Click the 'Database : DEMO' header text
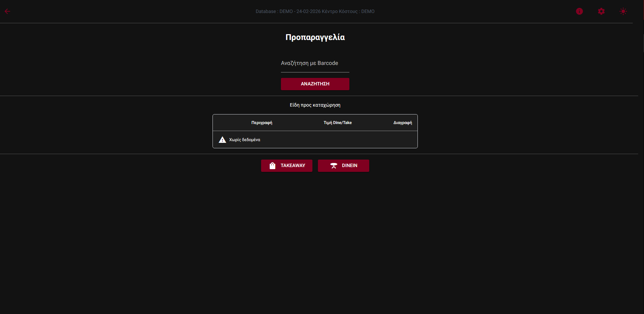The height and width of the screenshot is (314, 644). coord(274,11)
